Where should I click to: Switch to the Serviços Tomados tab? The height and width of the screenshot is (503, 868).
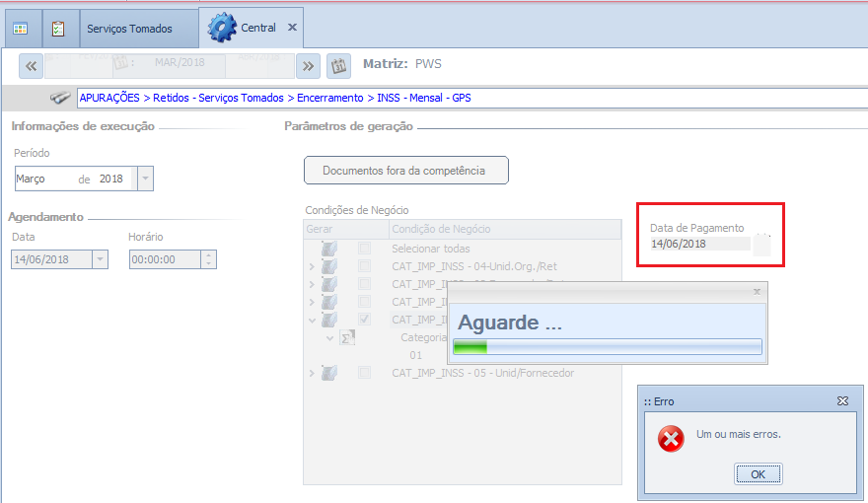[x=129, y=29]
